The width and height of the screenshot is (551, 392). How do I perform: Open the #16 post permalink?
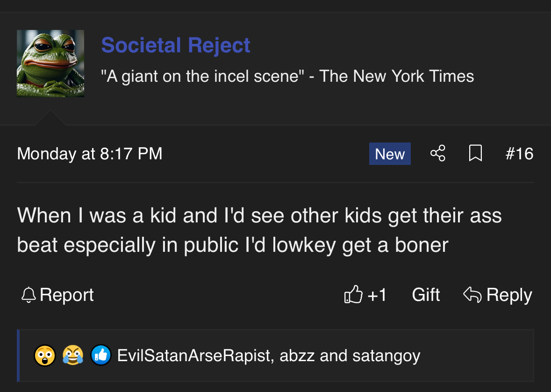click(x=519, y=154)
